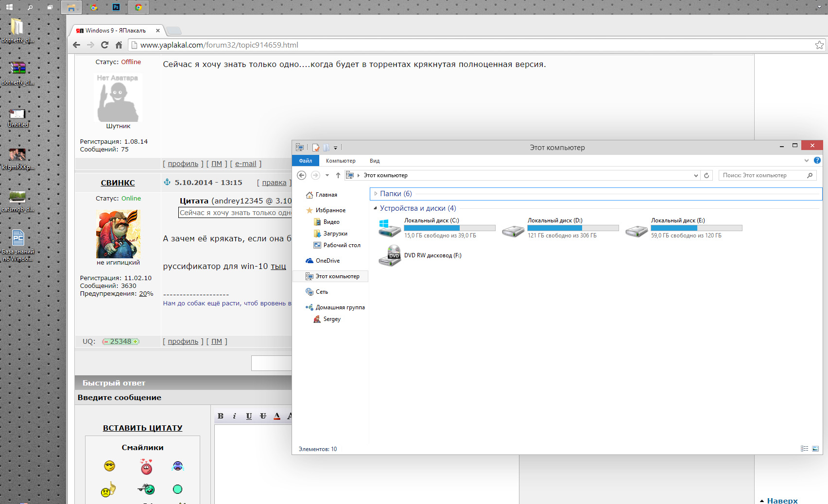The height and width of the screenshot is (504, 828).
Task: Toggle strikethrough in reply editor
Action: 263,416
